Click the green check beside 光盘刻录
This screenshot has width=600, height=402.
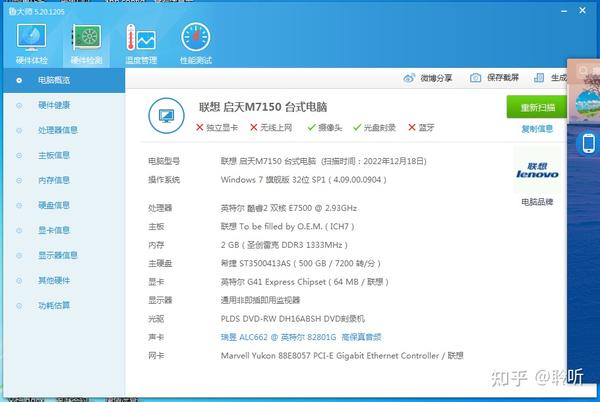point(357,127)
